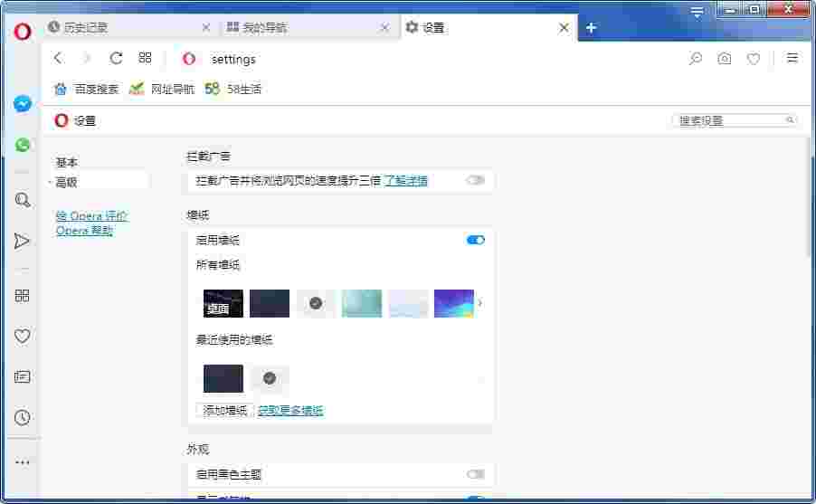Choose the purple gradient wallpaper

coord(454,303)
